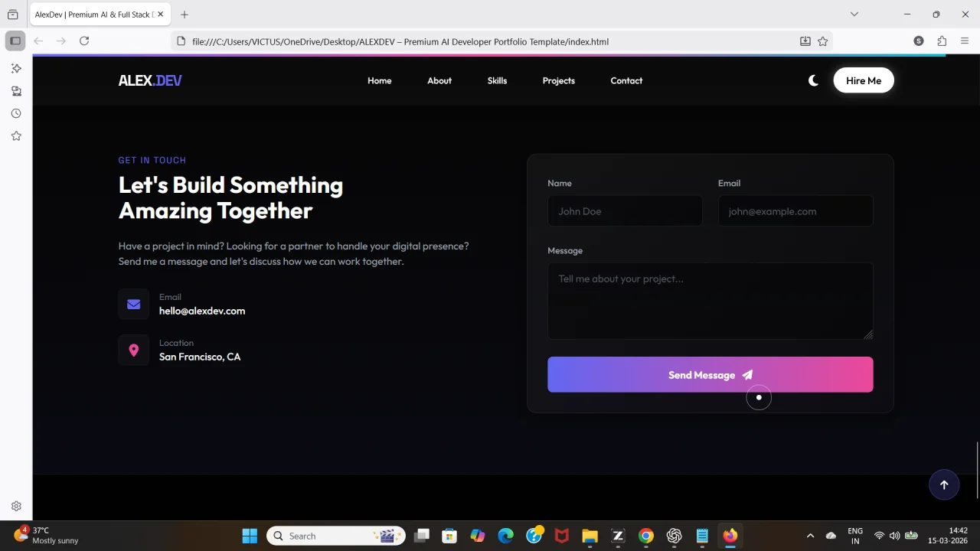
Task: Bookmark this page with star icon
Action: [823, 41]
